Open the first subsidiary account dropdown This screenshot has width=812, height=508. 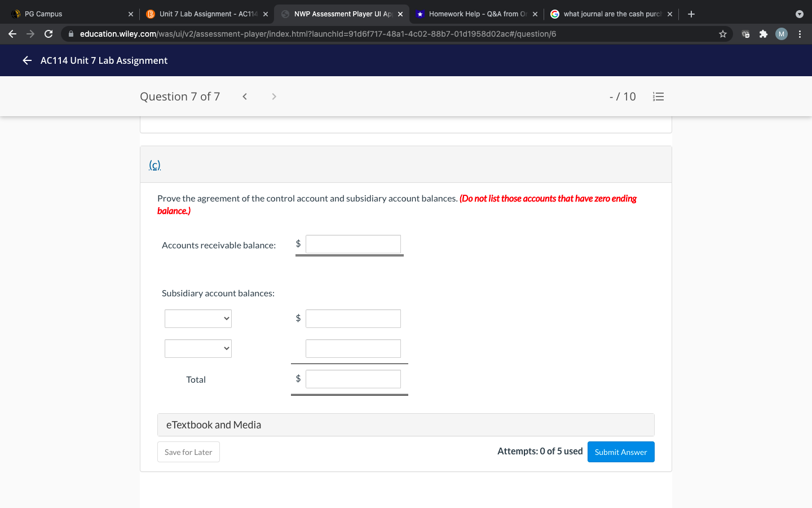coord(198,318)
